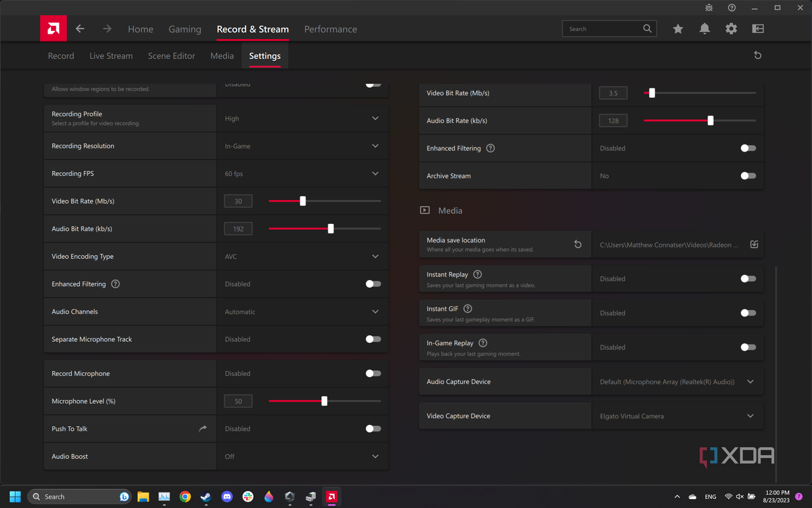Switch to the Live Stream tab

coord(111,56)
